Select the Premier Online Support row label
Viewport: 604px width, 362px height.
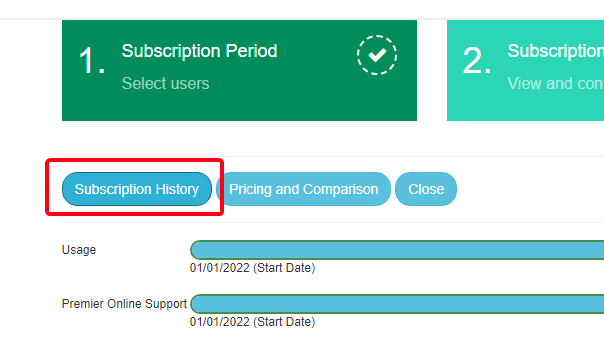click(x=124, y=304)
